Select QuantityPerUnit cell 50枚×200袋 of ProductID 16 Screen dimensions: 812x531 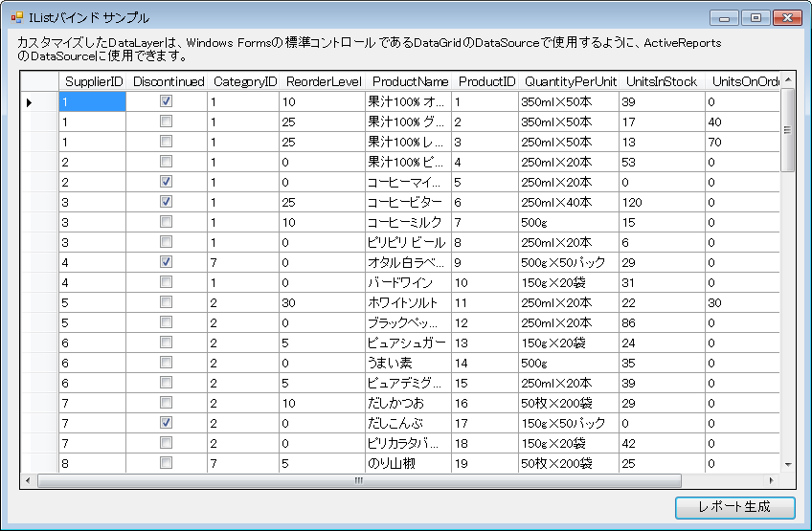(x=569, y=403)
